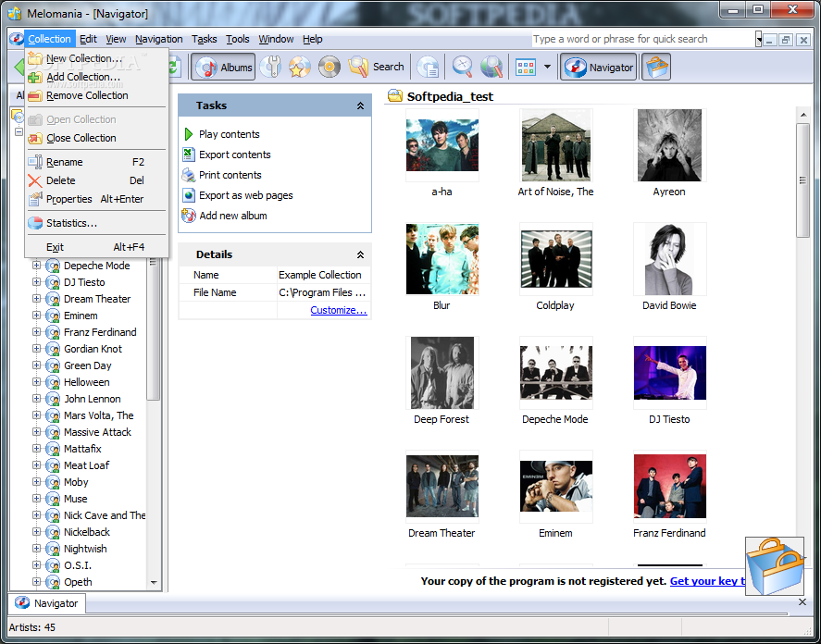
Task: Toggle the Navigator toolbar button
Action: pyautogui.click(x=599, y=67)
